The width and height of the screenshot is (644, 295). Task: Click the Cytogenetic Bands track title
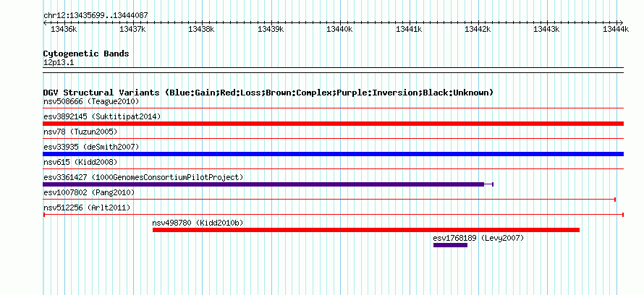pyautogui.click(x=86, y=54)
